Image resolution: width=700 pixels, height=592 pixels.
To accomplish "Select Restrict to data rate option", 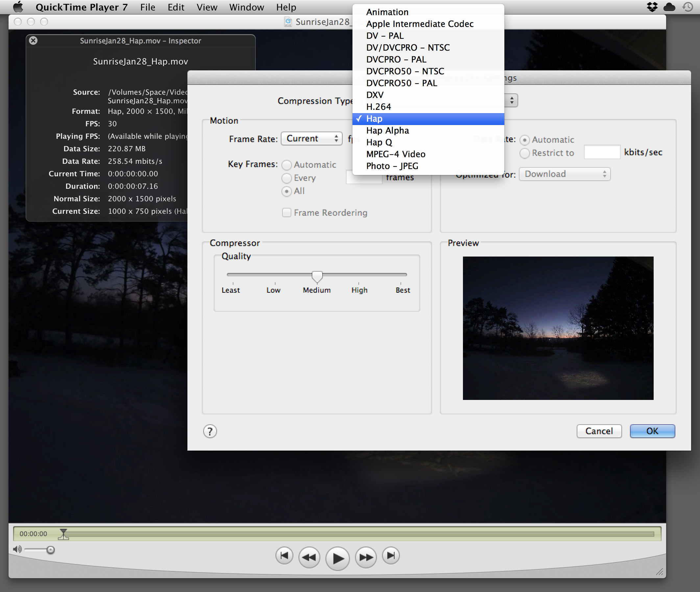I will [x=524, y=153].
